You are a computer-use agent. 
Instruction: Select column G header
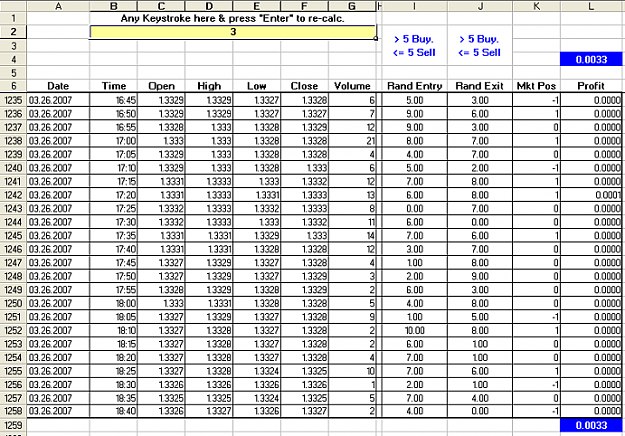(x=352, y=6)
